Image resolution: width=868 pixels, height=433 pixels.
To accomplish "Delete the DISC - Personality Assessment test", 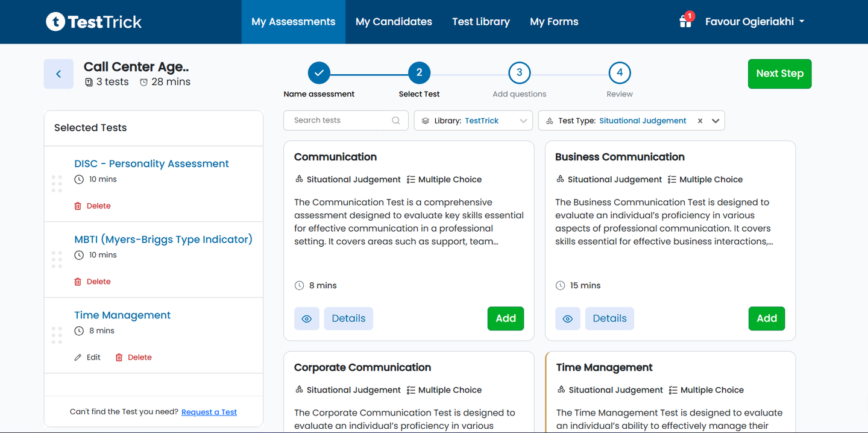I will 92,206.
